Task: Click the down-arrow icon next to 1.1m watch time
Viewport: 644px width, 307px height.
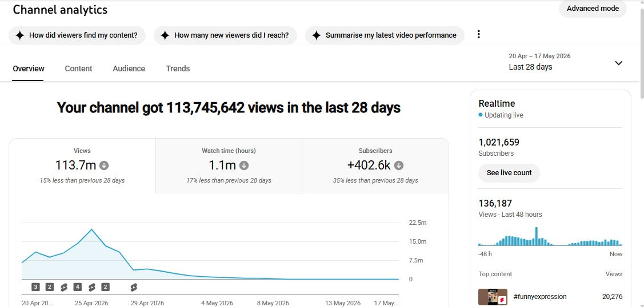Action: (x=244, y=165)
